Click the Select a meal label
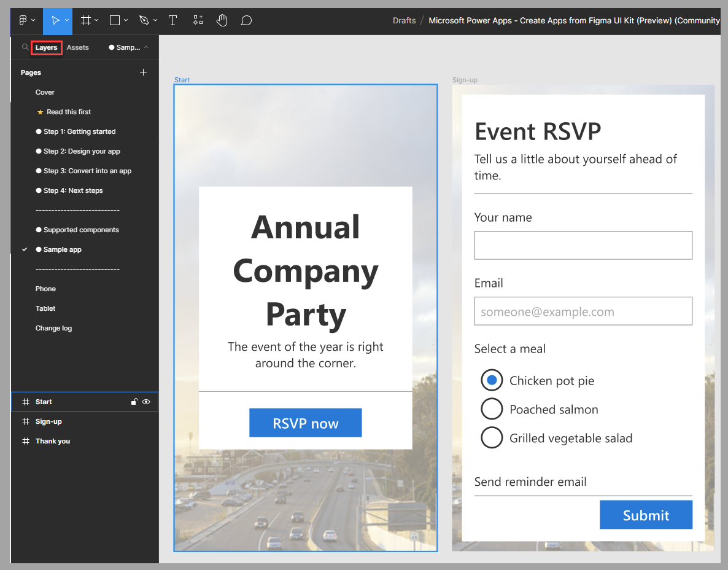Image resolution: width=728 pixels, height=570 pixels. [510, 349]
